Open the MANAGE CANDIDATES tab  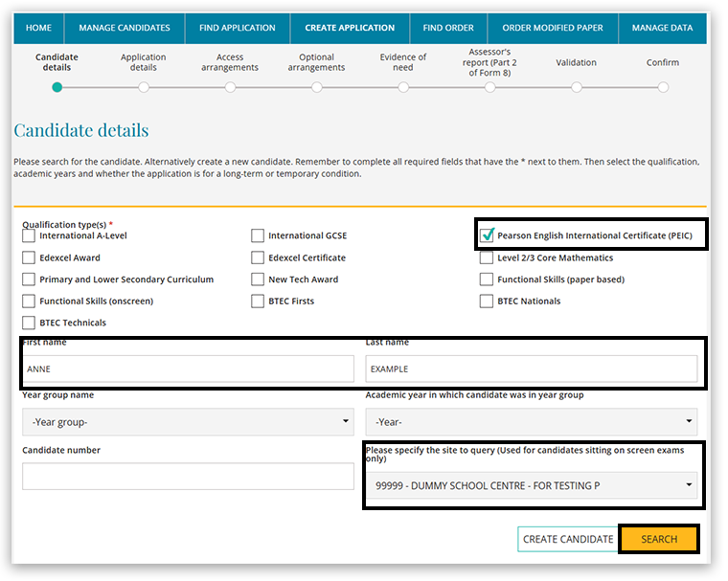(x=125, y=28)
